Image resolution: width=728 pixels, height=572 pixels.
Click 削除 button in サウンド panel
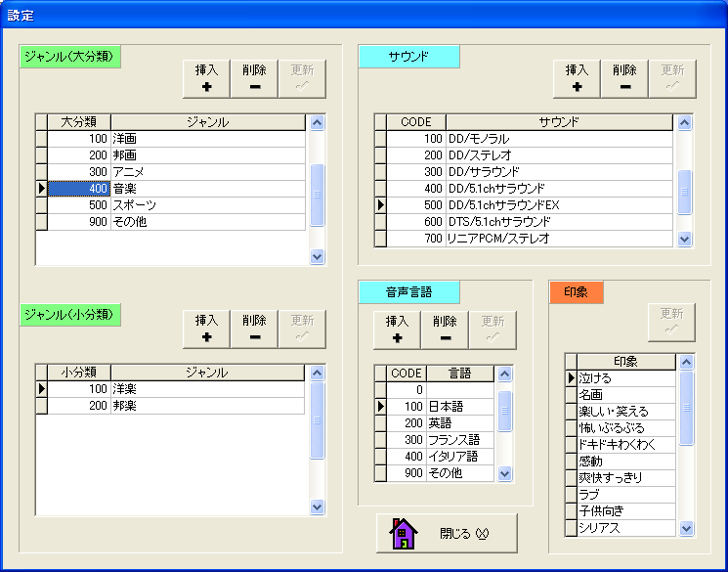click(624, 79)
